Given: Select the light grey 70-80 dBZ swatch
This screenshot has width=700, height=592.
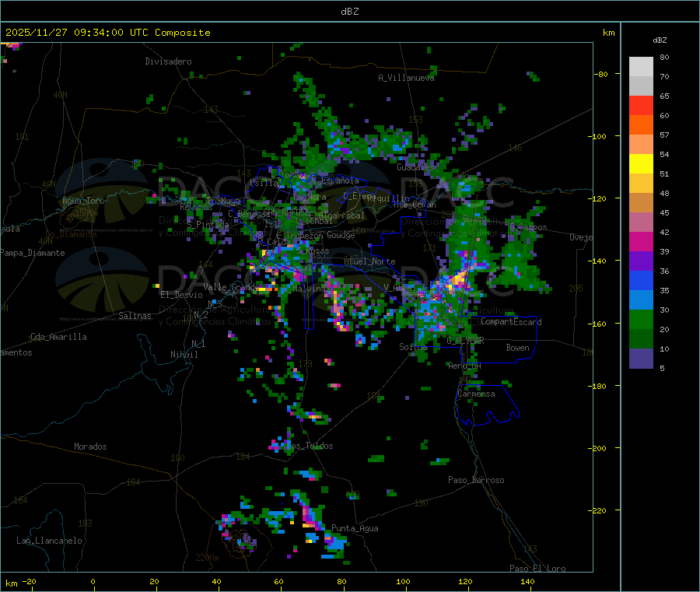Looking at the screenshot, I should [x=641, y=67].
